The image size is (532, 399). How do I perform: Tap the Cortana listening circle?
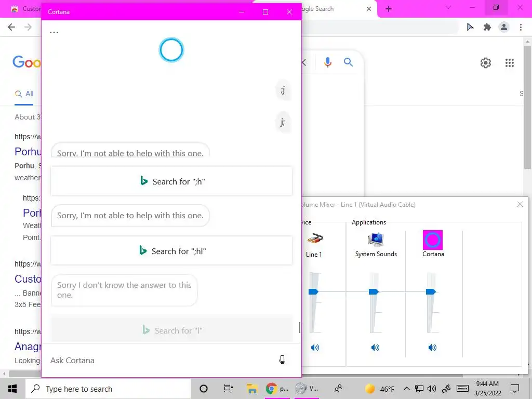[x=171, y=50]
